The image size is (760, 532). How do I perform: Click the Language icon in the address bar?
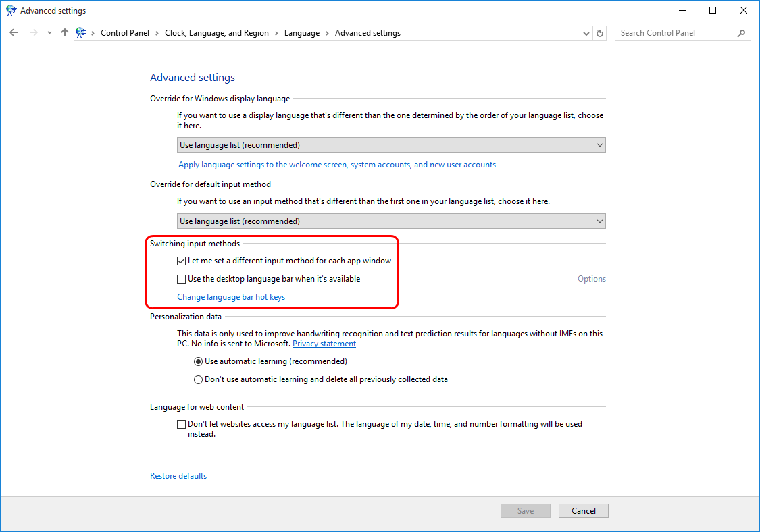pos(80,32)
